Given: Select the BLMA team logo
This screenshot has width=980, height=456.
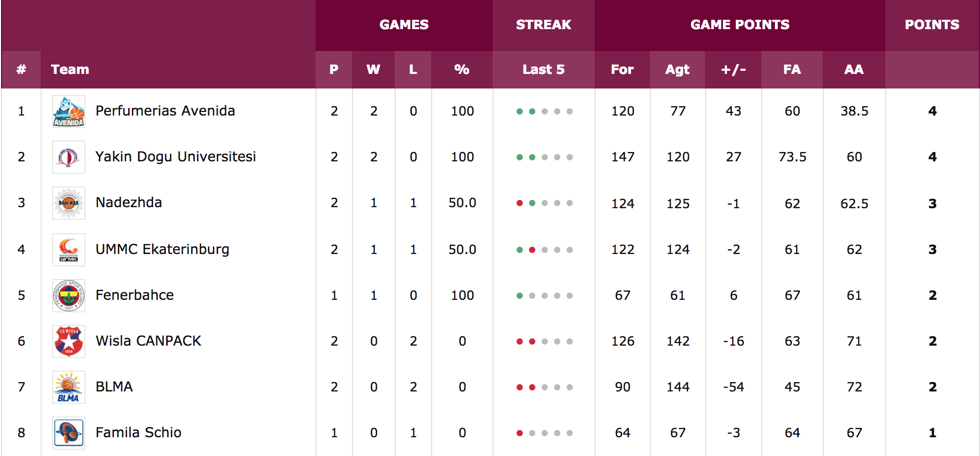Looking at the screenshot, I should pyautogui.click(x=69, y=387).
